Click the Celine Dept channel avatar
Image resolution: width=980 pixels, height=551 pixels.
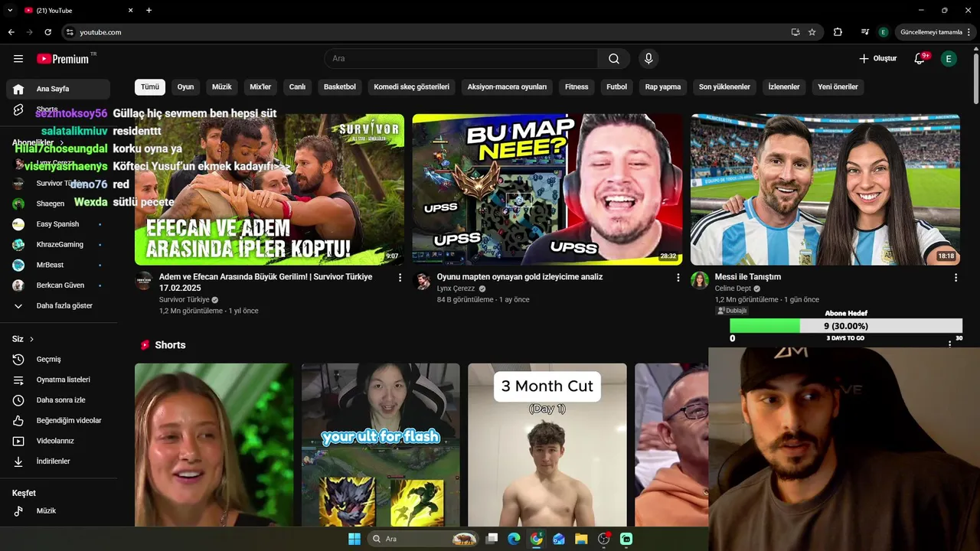click(700, 280)
